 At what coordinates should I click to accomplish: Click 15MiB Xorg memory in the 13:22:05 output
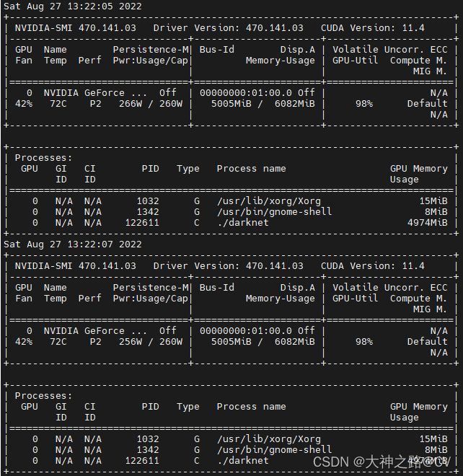[433, 201]
